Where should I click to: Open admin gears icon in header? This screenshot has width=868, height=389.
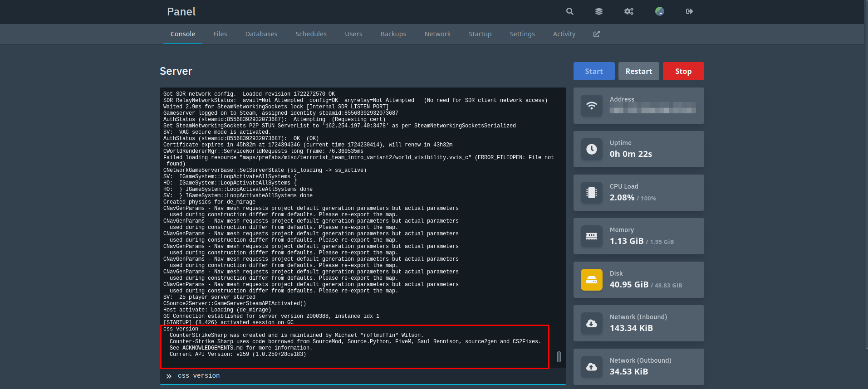click(629, 11)
